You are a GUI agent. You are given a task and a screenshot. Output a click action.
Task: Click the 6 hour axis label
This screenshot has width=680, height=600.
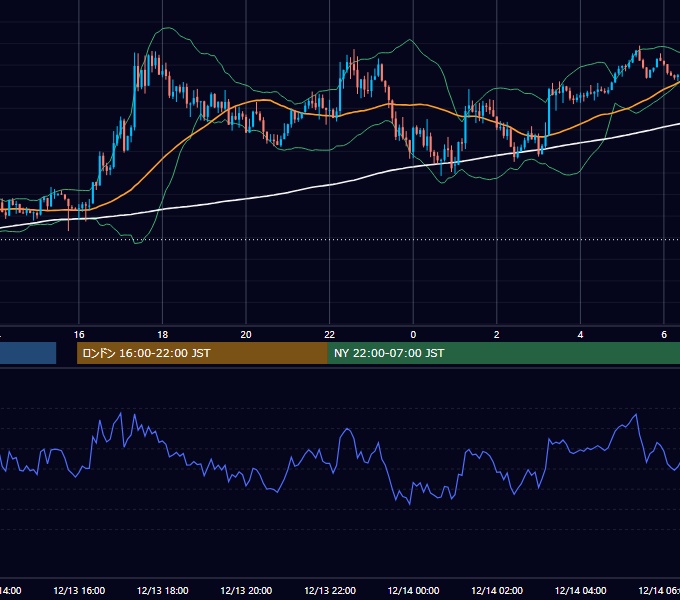[x=664, y=335]
